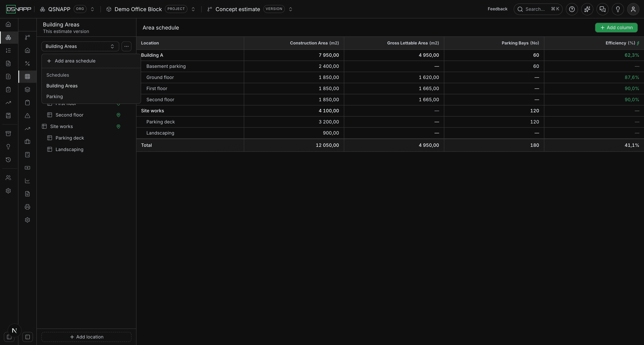Click the lightbulb icon in top header

click(x=618, y=9)
